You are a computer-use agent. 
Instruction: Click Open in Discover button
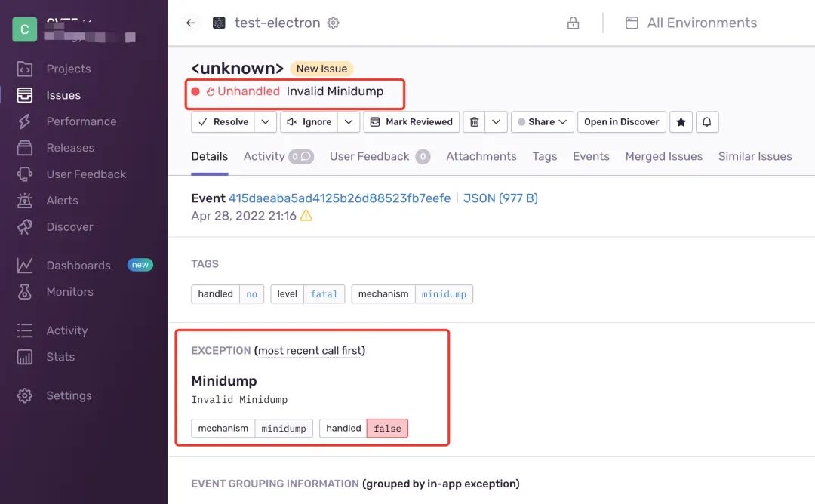[622, 122]
